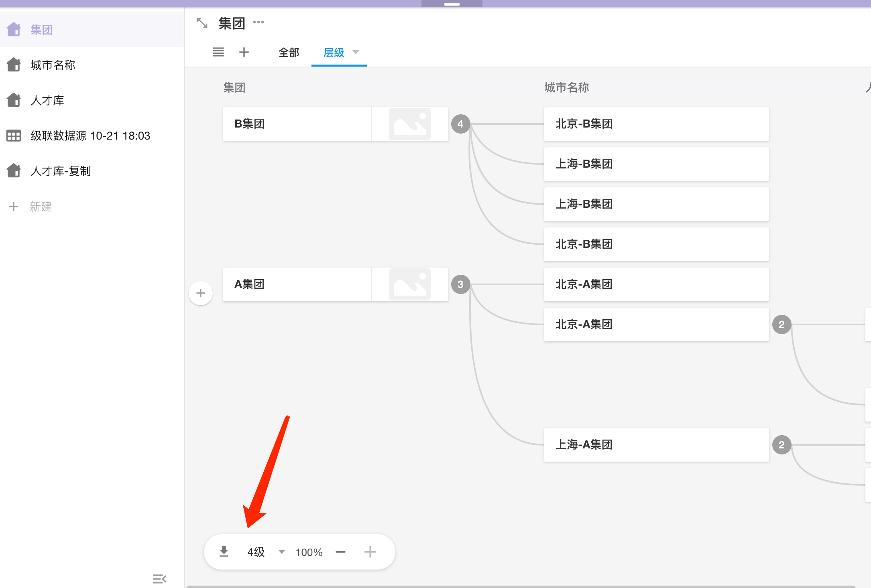Click 新建 to create a new worksheet
Image resolution: width=871 pixels, height=588 pixels.
pyautogui.click(x=40, y=207)
